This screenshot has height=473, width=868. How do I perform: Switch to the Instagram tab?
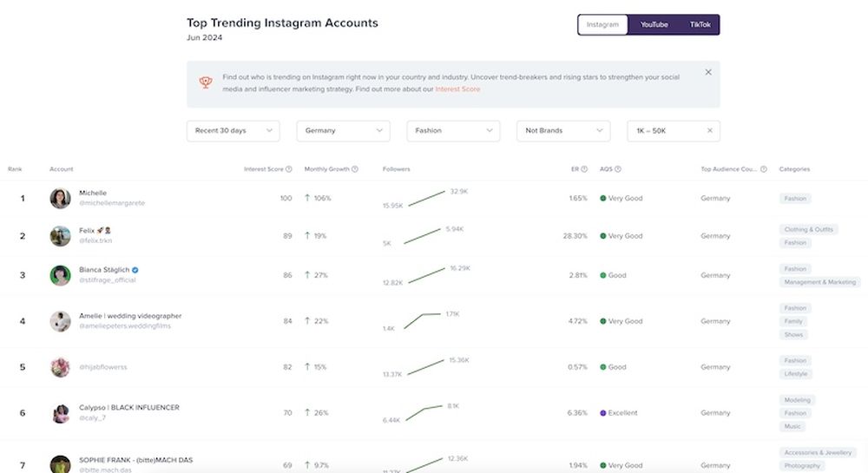pos(603,25)
